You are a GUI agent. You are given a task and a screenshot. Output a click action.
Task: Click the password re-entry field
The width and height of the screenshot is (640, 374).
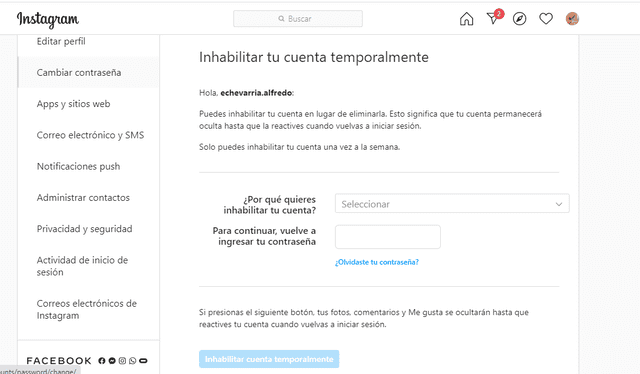(x=388, y=237)
